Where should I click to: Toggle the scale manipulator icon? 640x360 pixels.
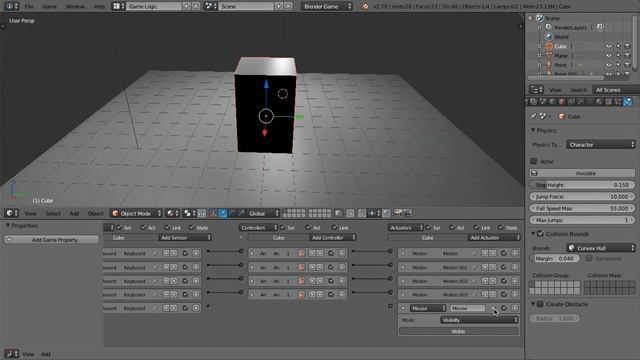242,213
